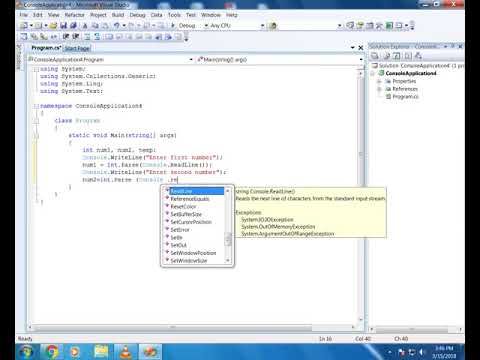This screenshot has height=360, width=480.
Task: Expand the Properties node in Solution Explorer
Action: click(379, 81)
